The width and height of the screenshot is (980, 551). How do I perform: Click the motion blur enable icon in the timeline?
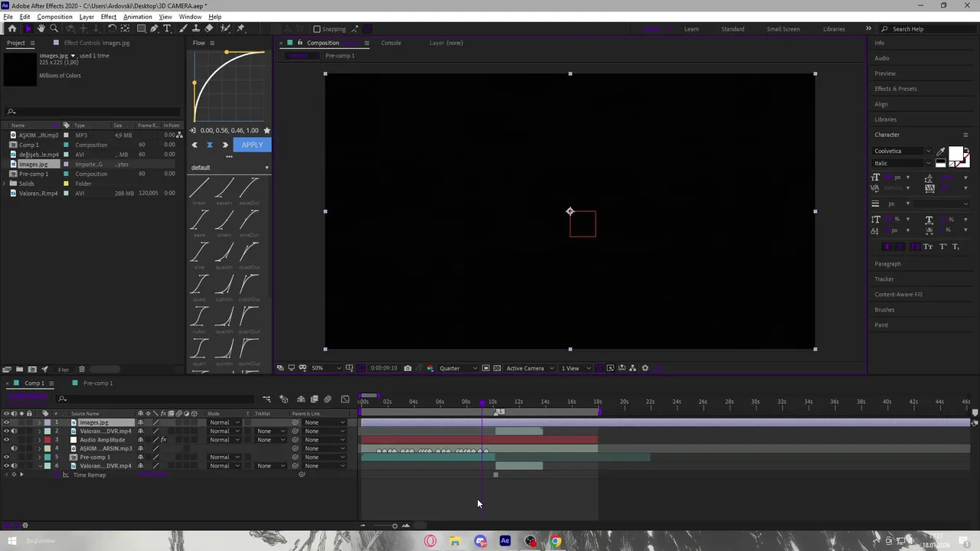328,399
